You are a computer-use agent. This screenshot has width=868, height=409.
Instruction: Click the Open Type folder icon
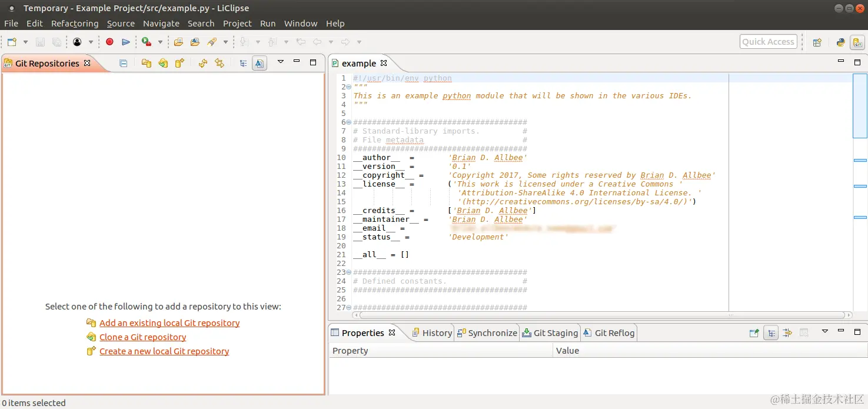point(178,42)
